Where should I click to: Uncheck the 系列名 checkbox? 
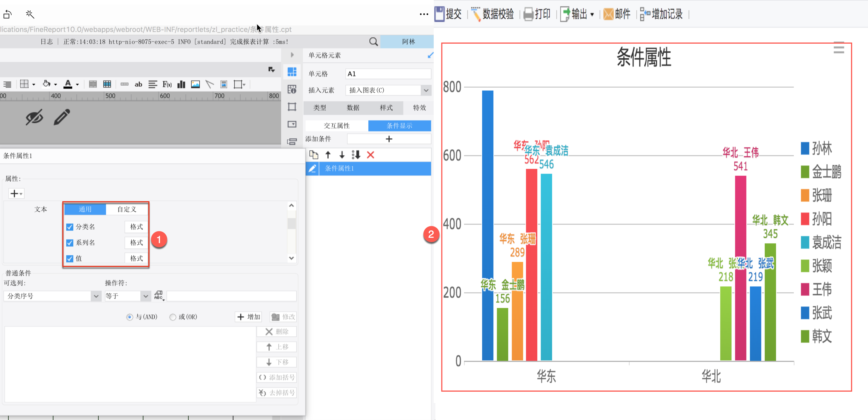[x=70, y=243]
